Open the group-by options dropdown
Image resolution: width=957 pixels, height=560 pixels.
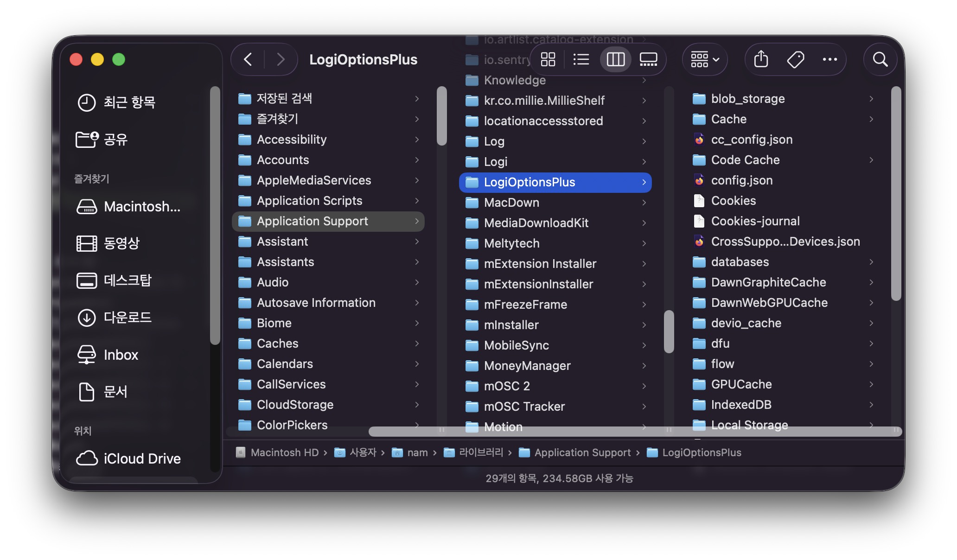point(705,59)
